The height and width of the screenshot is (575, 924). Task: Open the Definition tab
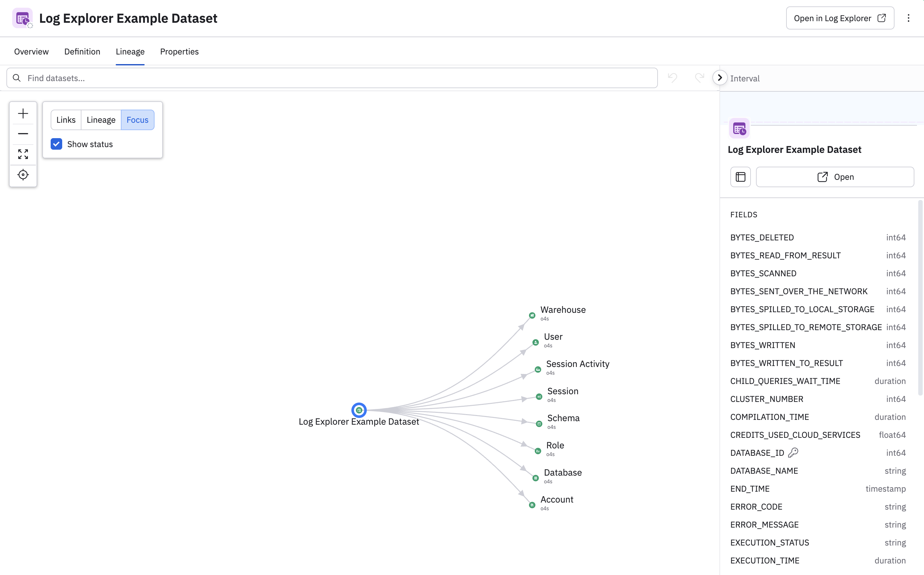click(x=82, y=51)
